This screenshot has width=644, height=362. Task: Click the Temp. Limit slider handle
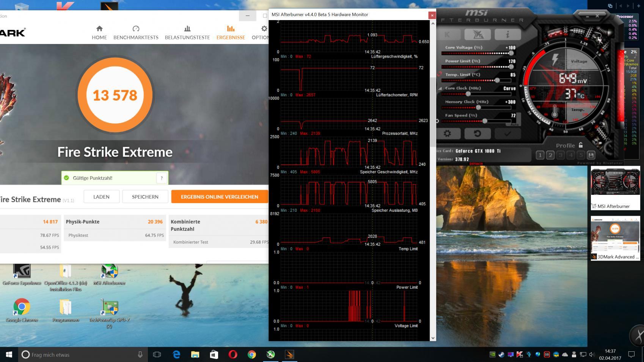497,80
